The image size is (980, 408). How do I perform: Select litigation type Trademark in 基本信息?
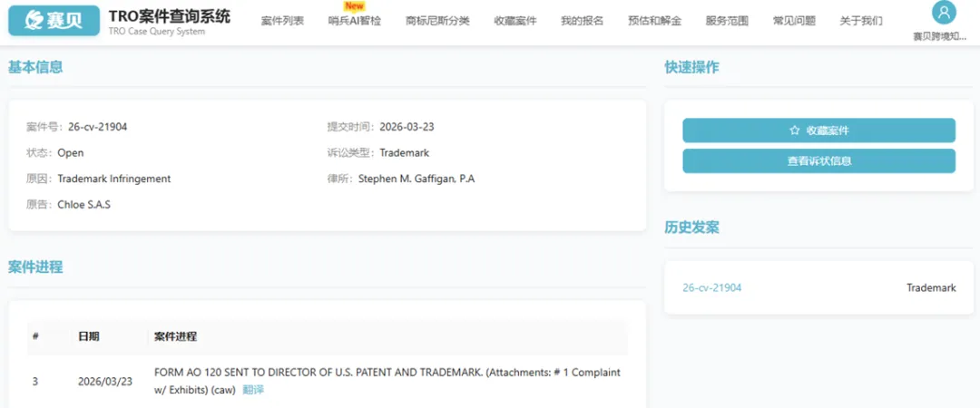coord(405,152)
